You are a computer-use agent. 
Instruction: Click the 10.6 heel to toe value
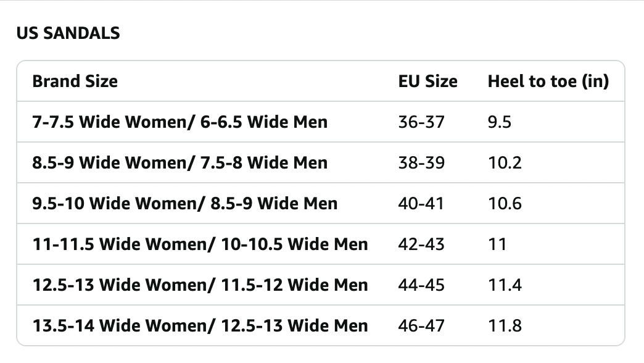[505, 203]
